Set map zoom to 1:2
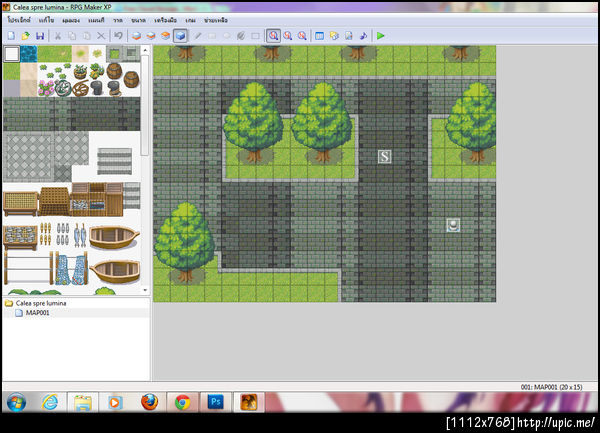 pos(288,36)
